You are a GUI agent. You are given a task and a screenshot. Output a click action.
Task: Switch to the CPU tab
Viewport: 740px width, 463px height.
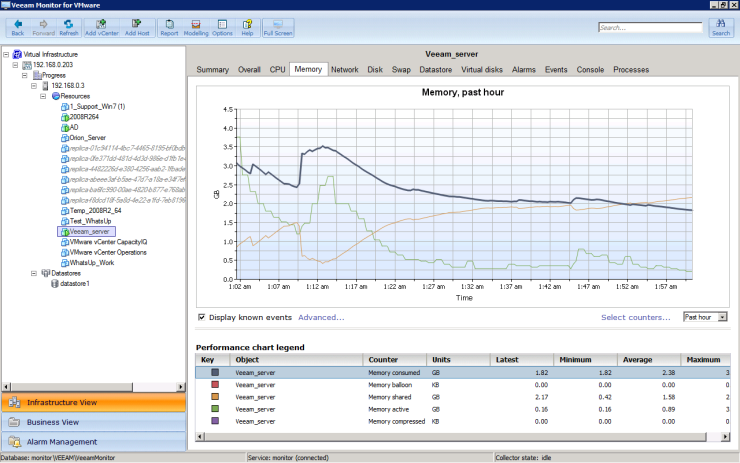click(278, 69)
